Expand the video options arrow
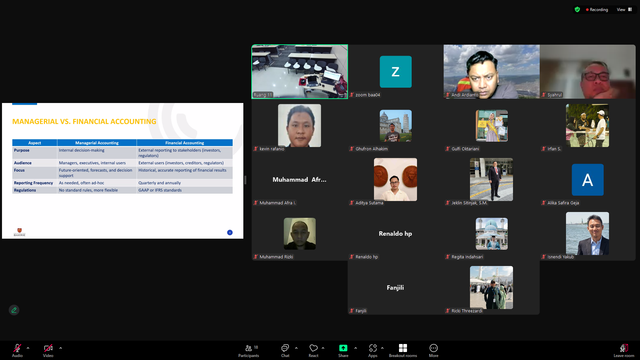The height and width of the screenshot is (360, 640). click(60, 348)
